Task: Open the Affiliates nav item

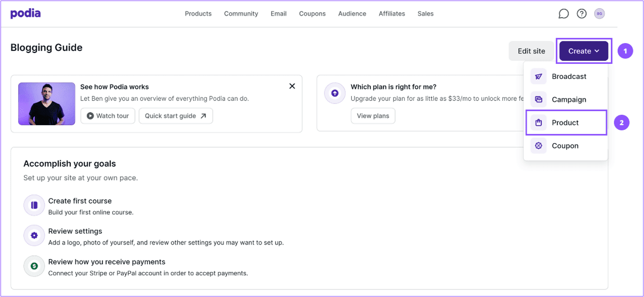Action: (392, 14)
